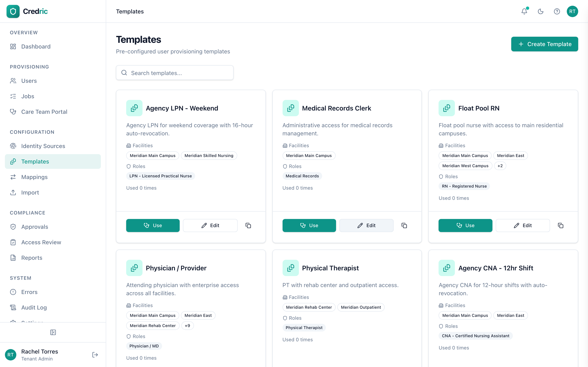Image resolution: width=588 pixels, height=367 pixels.
Task: Open the notifications bell
Action: [524, 11]
